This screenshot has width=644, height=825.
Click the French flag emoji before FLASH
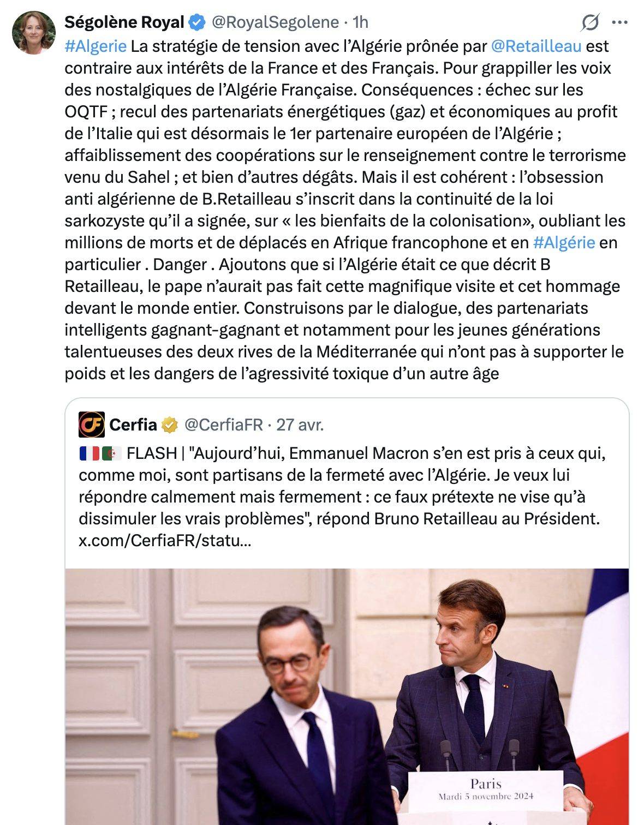(x=89, y=453)
